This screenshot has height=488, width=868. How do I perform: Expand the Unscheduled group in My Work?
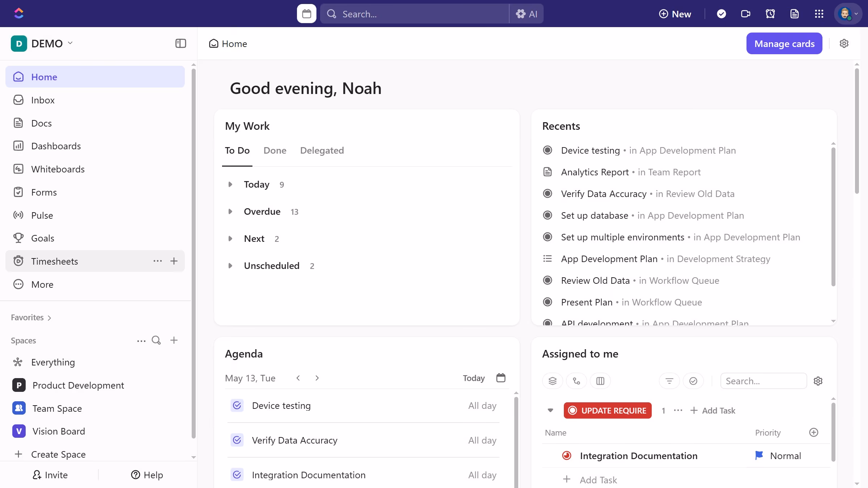coord(230,266)
